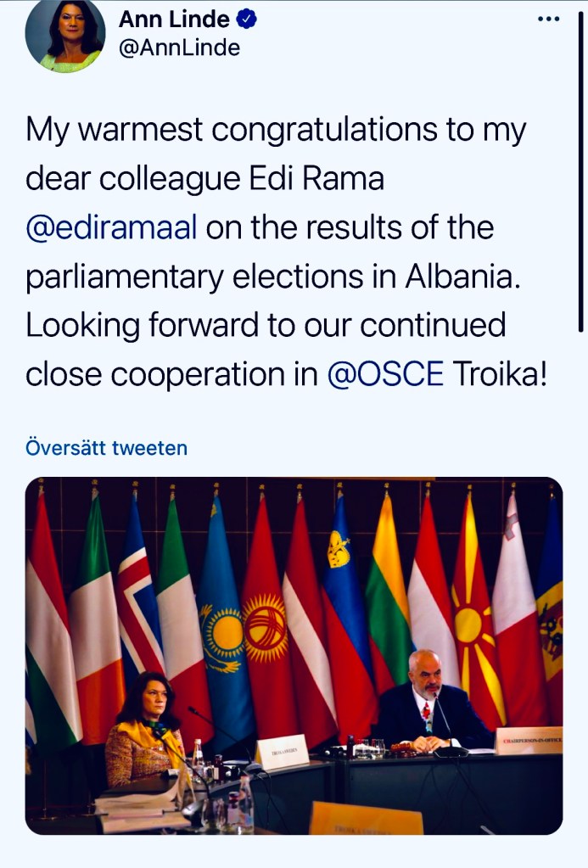Follow the @ediramaal mention link
Screen dimensions: 588x868
pos(111,228)
